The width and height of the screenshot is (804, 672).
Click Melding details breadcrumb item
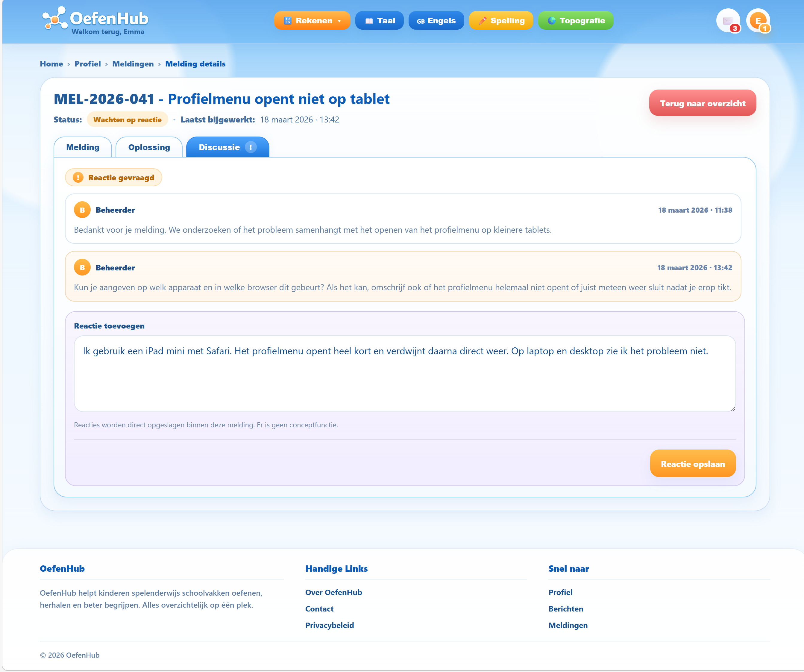click(195, 64)
